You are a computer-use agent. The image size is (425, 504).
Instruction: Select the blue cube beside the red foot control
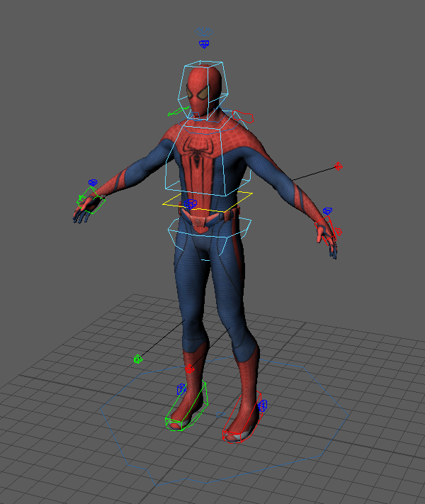(x=262, y=405)
